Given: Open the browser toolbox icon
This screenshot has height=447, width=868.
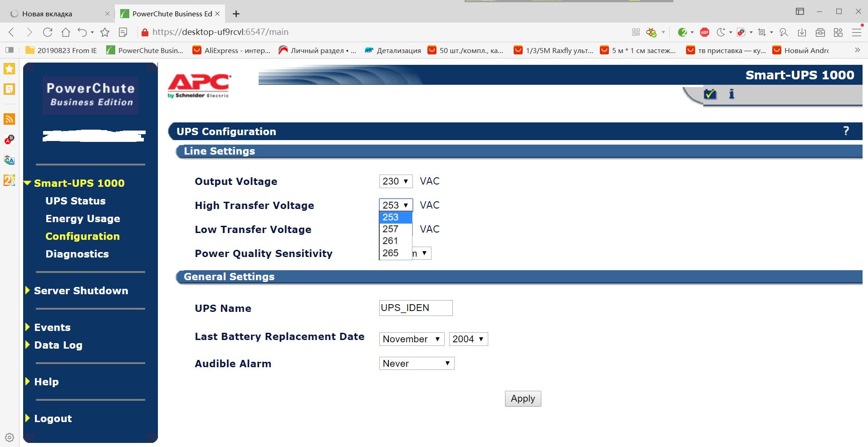Looking at the screenshot, I should (x=820, y=32).
